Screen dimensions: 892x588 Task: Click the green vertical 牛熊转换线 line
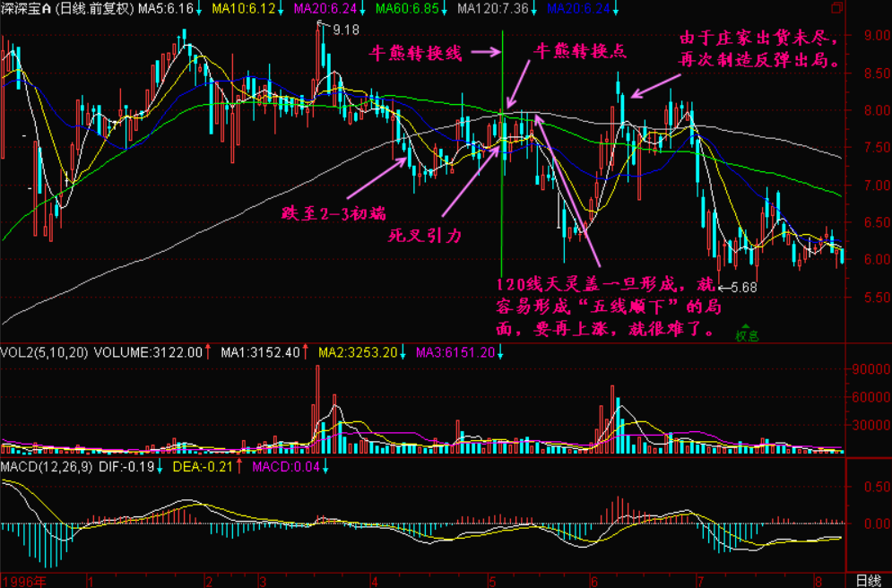click(502, 179)
